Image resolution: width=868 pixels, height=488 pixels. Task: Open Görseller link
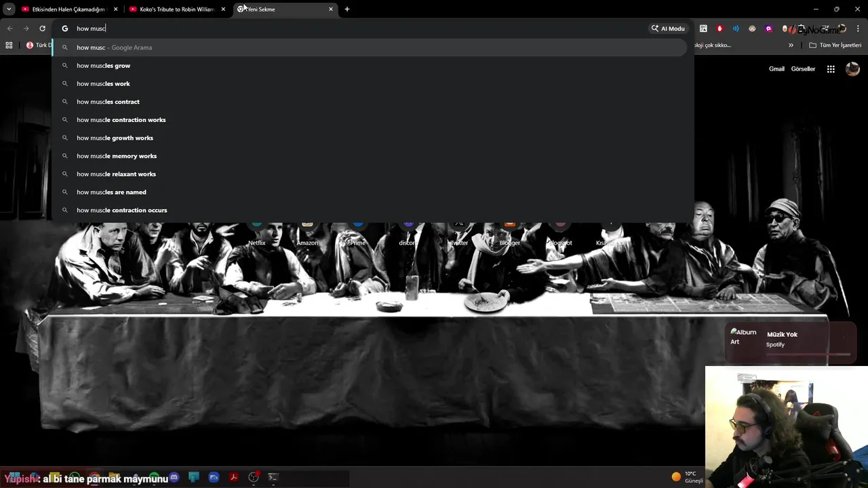(x=803, y=69)
